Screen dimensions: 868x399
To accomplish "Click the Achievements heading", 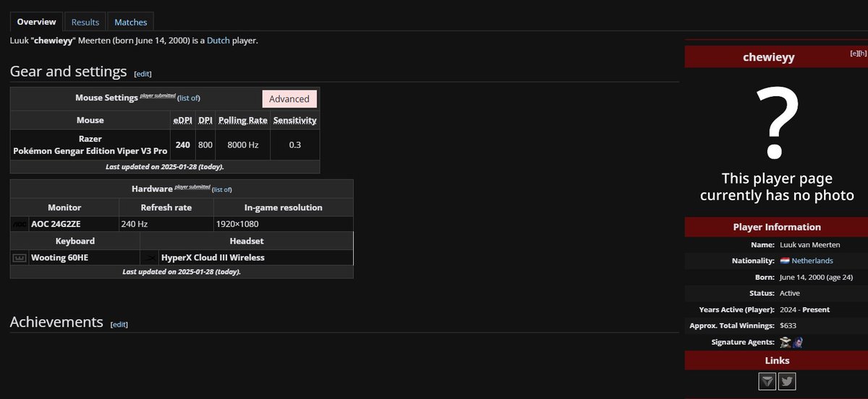I will (x=56, y=322).
